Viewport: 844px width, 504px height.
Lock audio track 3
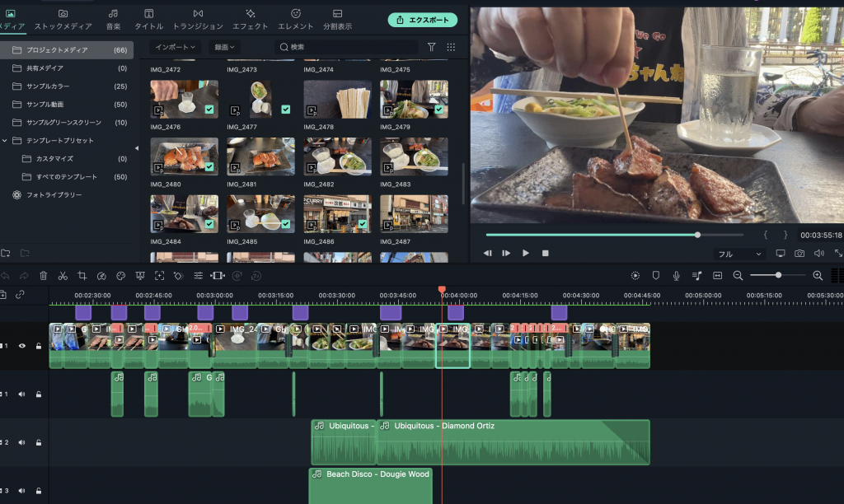[x=39, y=491]
